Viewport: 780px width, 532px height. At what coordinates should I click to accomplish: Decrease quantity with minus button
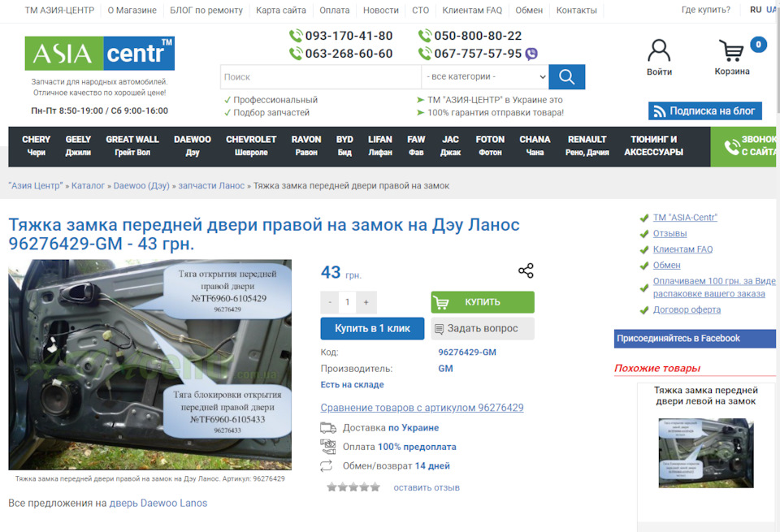click(x=330, y=302)
